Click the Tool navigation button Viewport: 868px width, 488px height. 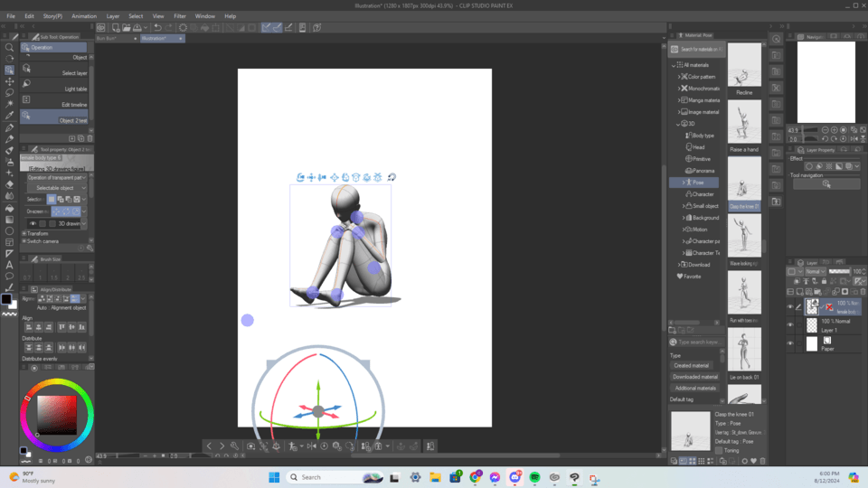point(826,183)
